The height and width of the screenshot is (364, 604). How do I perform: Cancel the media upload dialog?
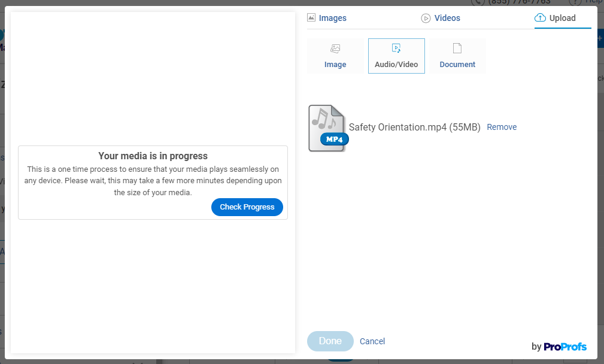372,341
